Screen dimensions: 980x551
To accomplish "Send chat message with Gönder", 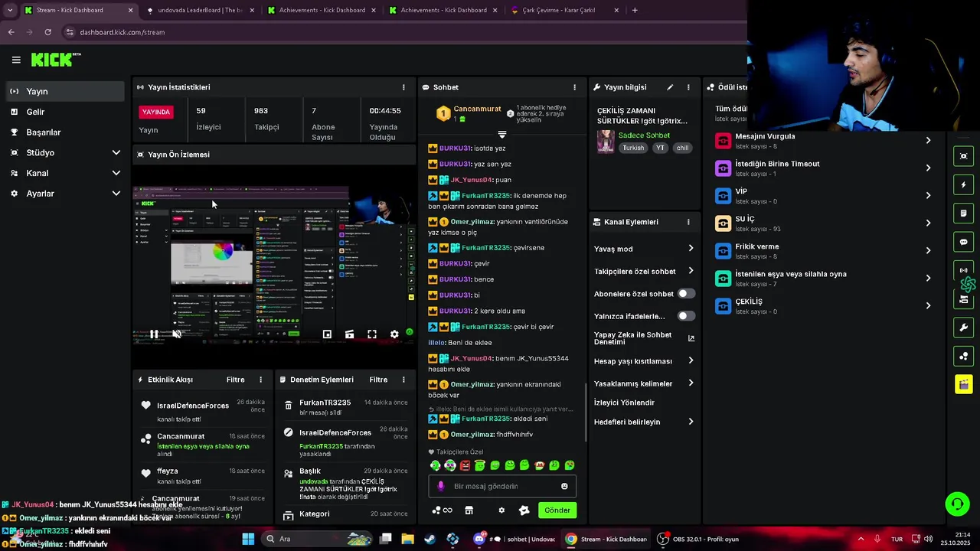I will tap(557, 510).
